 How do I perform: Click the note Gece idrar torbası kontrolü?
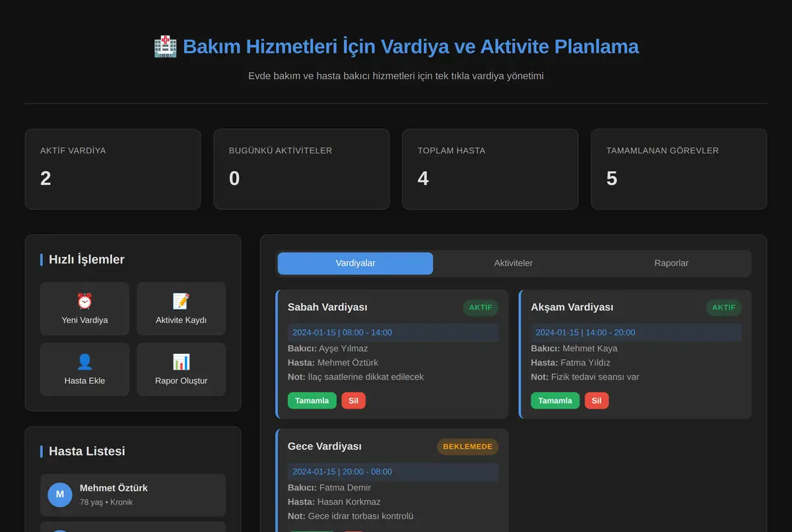pos(360,516)
